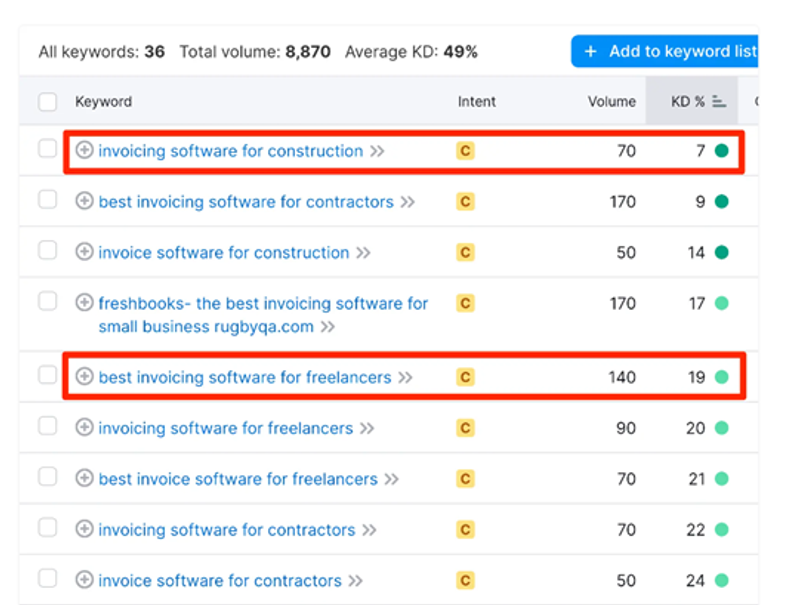Open 'invoicing software for construction' keyword link
800x605 pixels.
coord(231,151)
